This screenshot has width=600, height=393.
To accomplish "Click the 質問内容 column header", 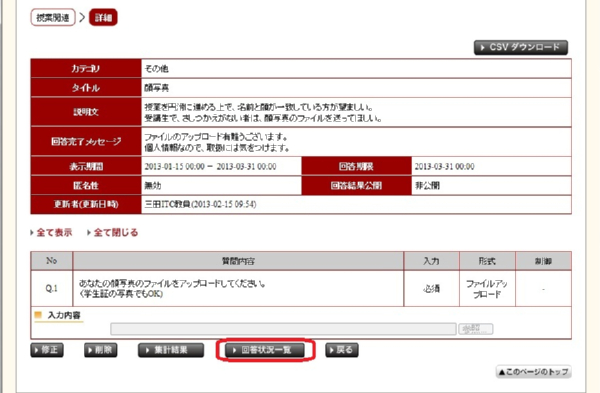I will pos(238,261).
